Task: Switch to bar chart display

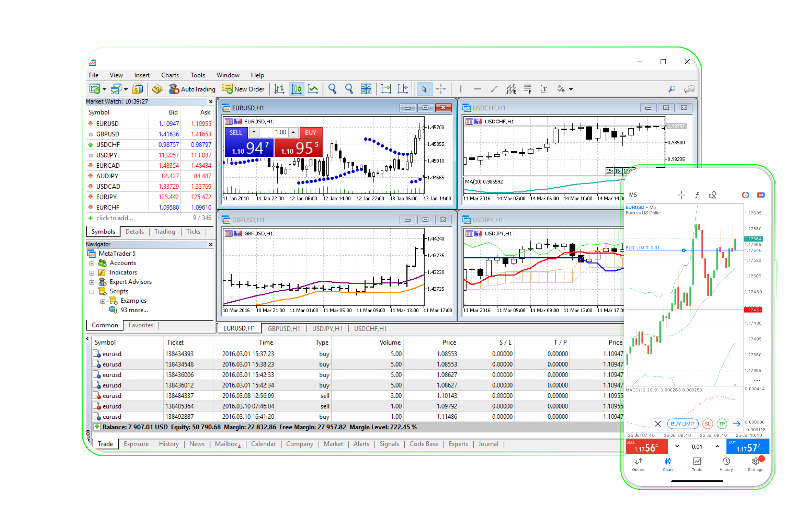Action: 279,89
